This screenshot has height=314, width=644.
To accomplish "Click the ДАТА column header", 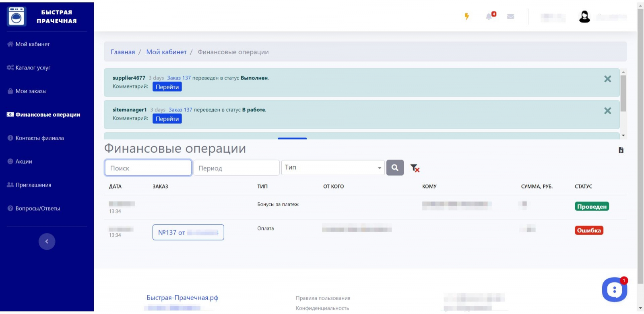I will (x=115, y=187).
